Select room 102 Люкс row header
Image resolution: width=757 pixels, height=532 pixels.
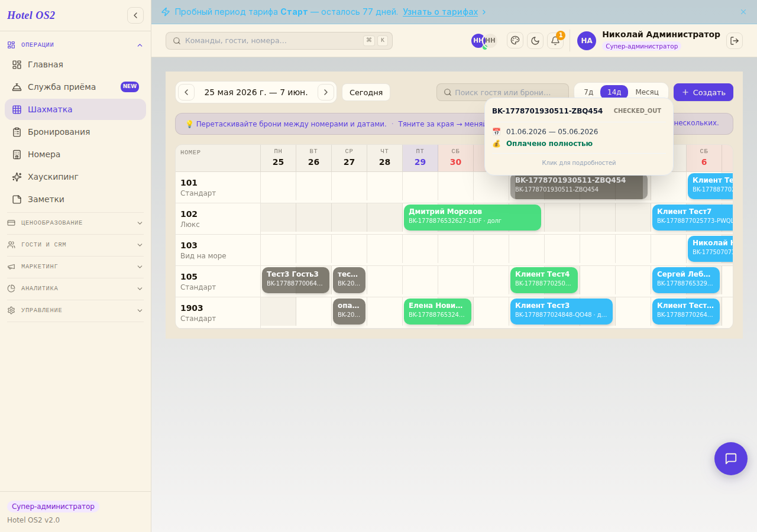[x=218, y=219]
